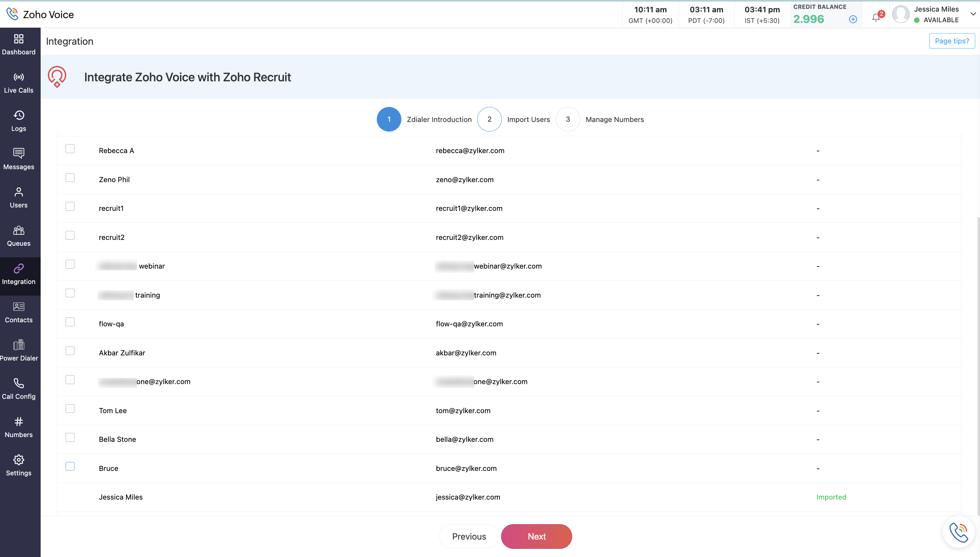Open the Page tips link
This screenshot has width=980, height=557.
tap(952, 41)
